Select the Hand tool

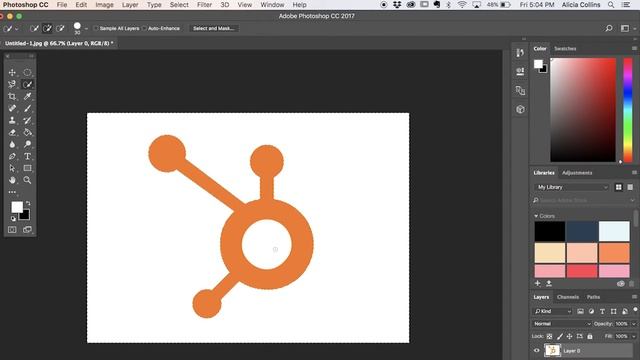[x=12, y=180]
